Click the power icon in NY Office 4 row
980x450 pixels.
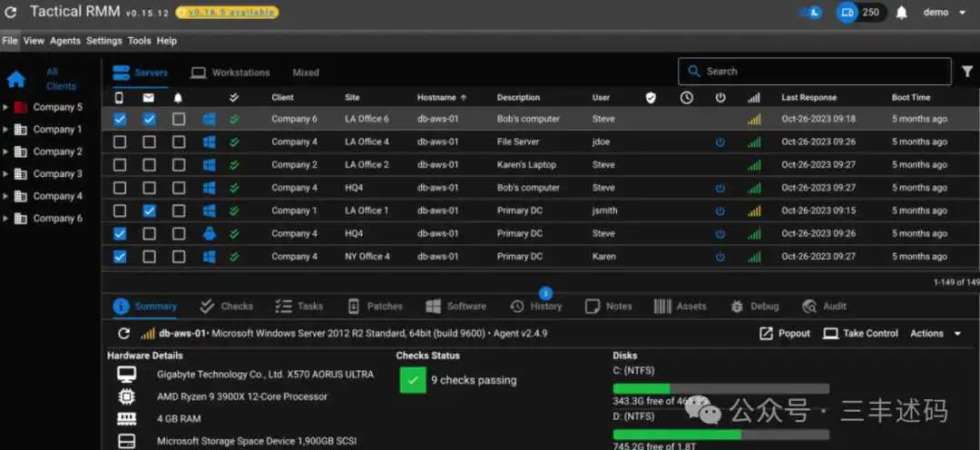[720, 257]
